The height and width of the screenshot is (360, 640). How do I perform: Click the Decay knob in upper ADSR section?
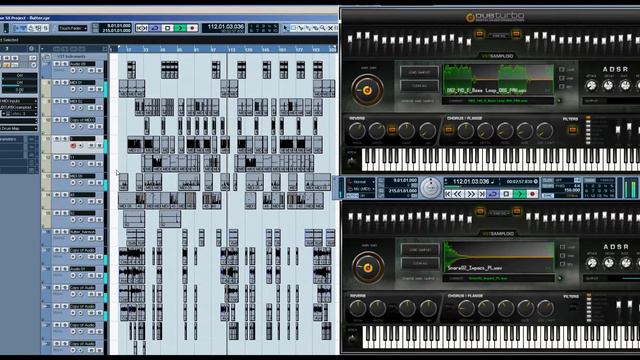point(608,86)
